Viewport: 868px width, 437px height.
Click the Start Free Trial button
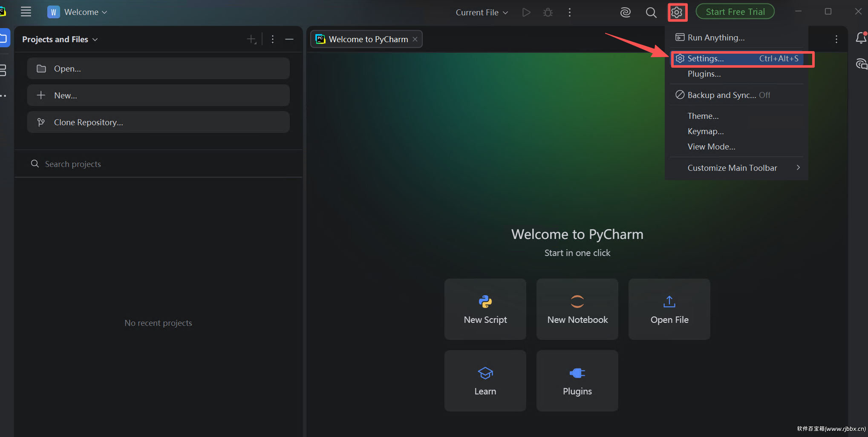click(735, 11)
